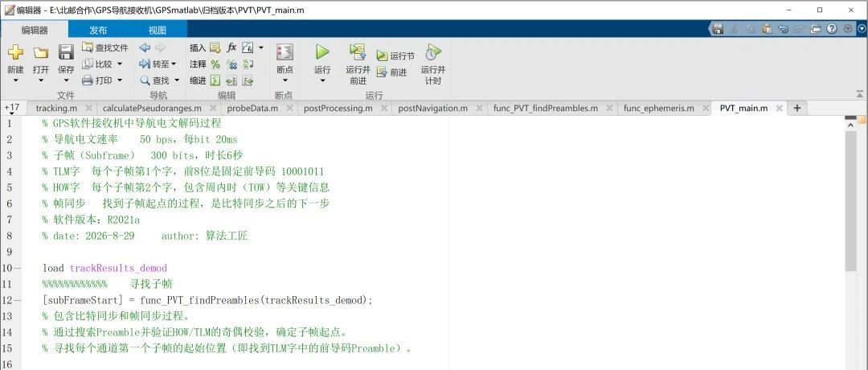
Task: Click the editor vertical scrollbar thumb
Action: pos(851,202)
